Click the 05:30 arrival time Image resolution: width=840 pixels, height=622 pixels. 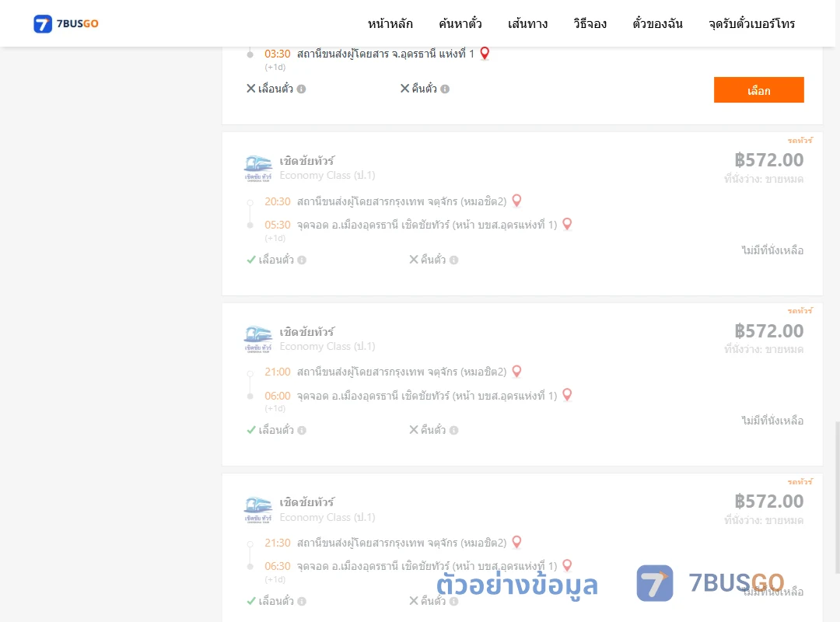tap(278, 225)
